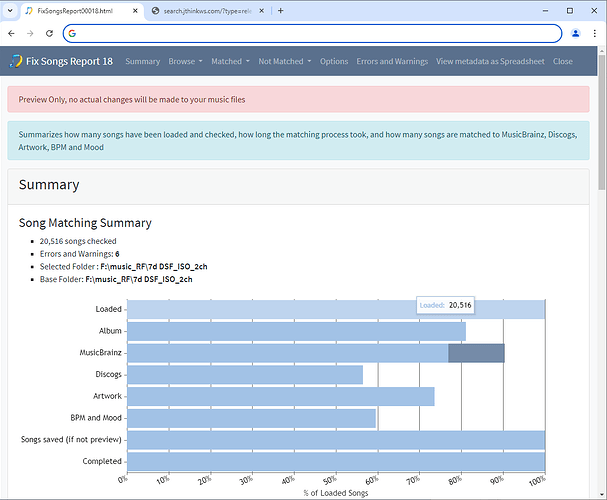The height and width of the screenshot is (500, 607).
Task: Click the BPM and Mood bar
Action: 252,418
